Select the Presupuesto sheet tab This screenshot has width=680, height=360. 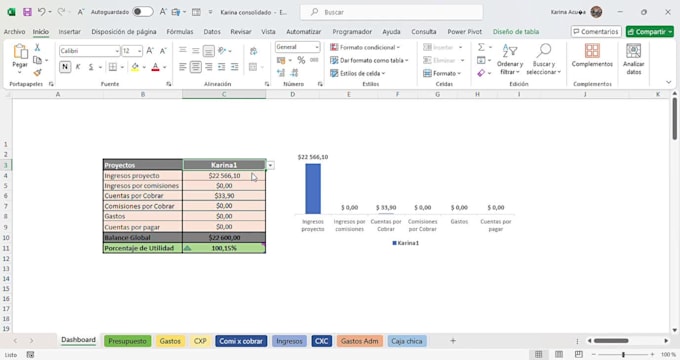[128, 341]
